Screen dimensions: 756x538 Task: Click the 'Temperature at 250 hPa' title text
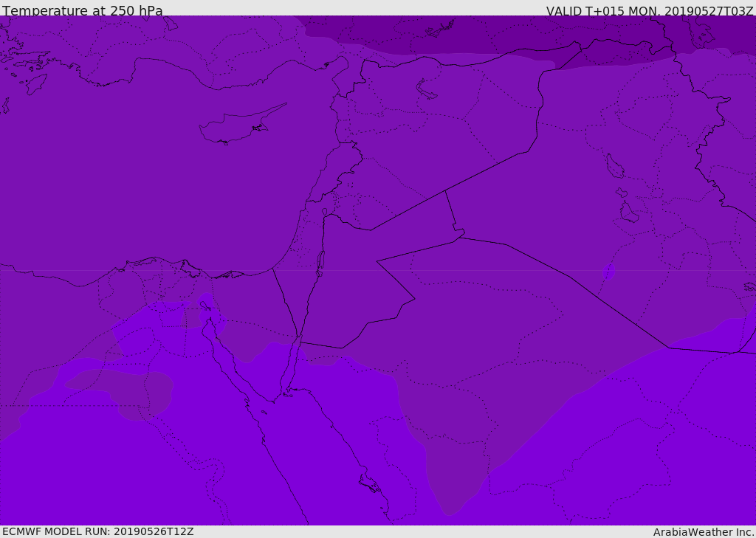83,10
